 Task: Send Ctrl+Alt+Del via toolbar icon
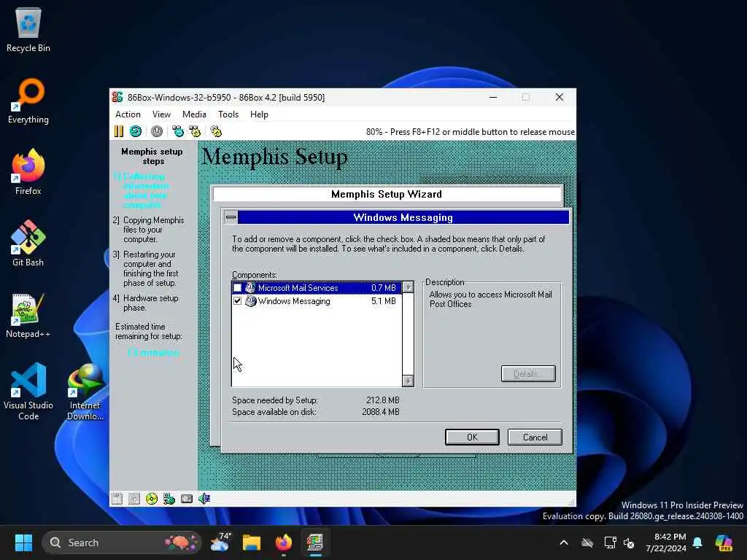178,131
